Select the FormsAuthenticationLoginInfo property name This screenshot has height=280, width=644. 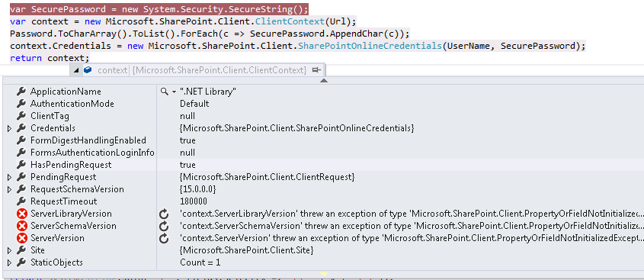pos(92,153)
